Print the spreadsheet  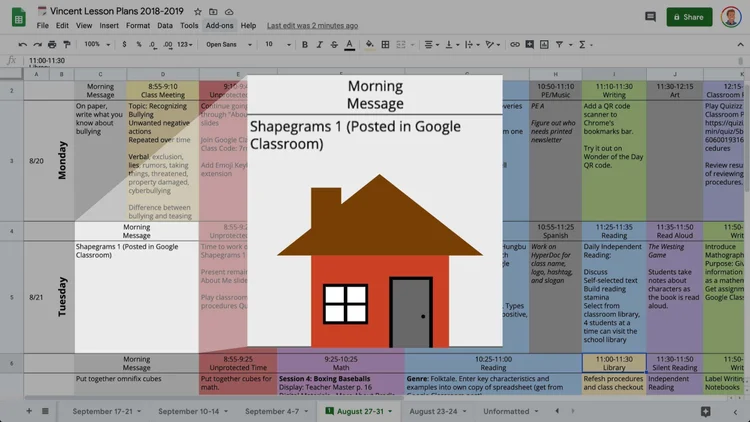[x=52, y=44]
